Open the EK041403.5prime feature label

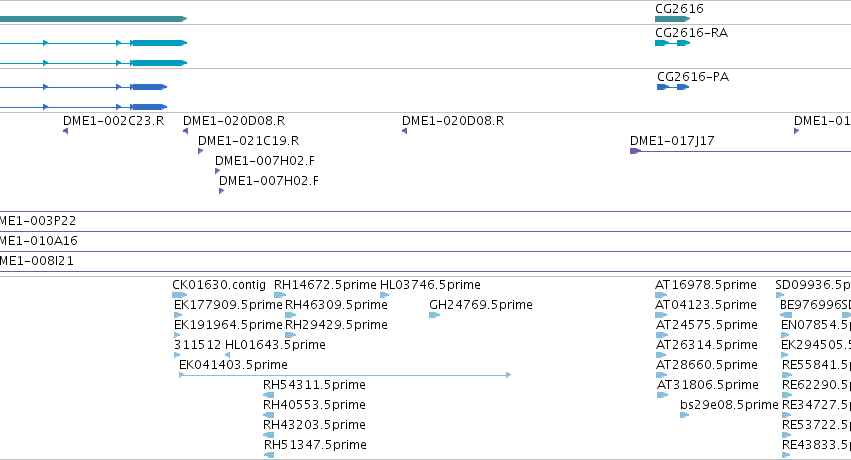click(233, 365)
